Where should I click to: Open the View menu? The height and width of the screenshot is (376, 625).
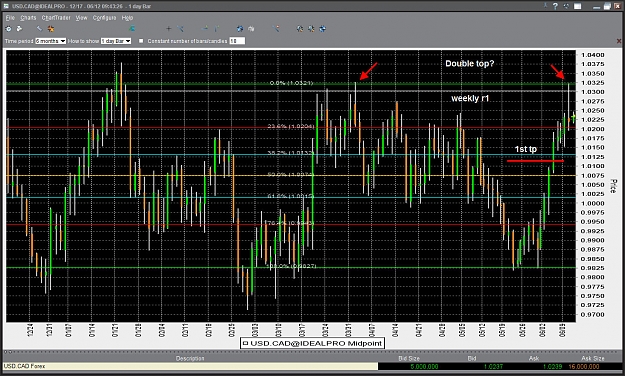[x=81, y=18]
